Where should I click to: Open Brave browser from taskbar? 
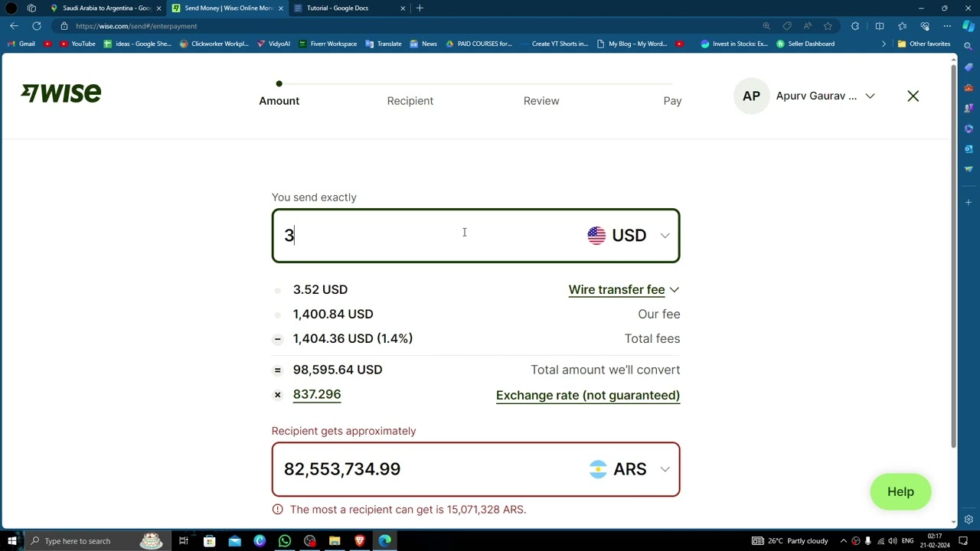point(359,541)
